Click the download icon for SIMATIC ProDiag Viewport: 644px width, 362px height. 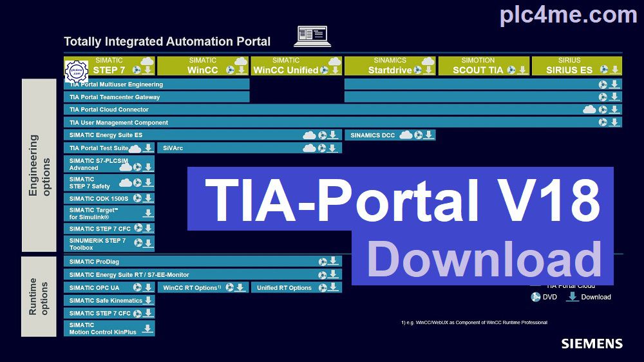(x=333, y=262)
